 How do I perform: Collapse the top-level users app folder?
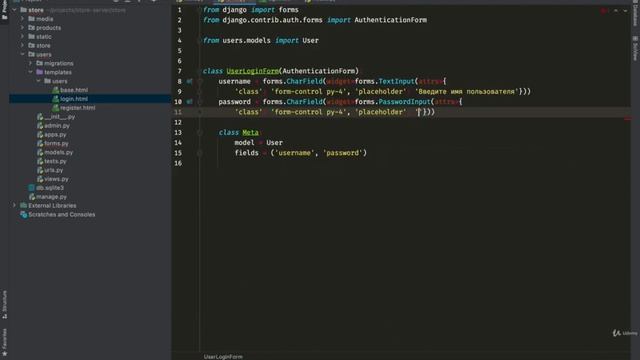click(22, 54)
